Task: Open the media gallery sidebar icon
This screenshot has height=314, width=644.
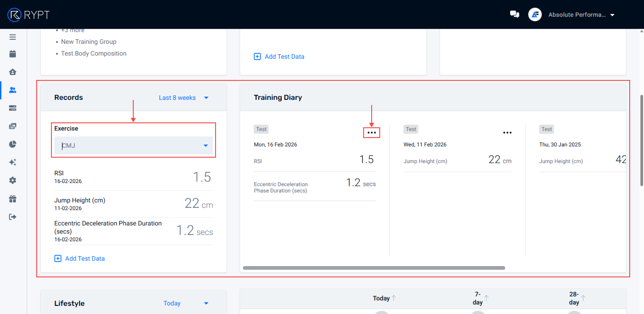Action: point(13,126)
